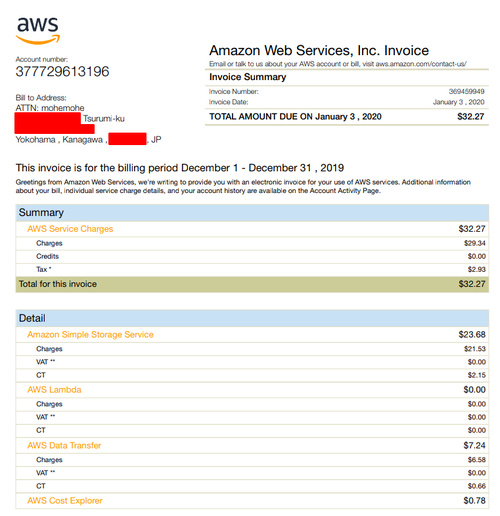The height and width of the screenshot is (516, 500).
Task: Click the Invoice Summary heading
Action: [248, 77]
